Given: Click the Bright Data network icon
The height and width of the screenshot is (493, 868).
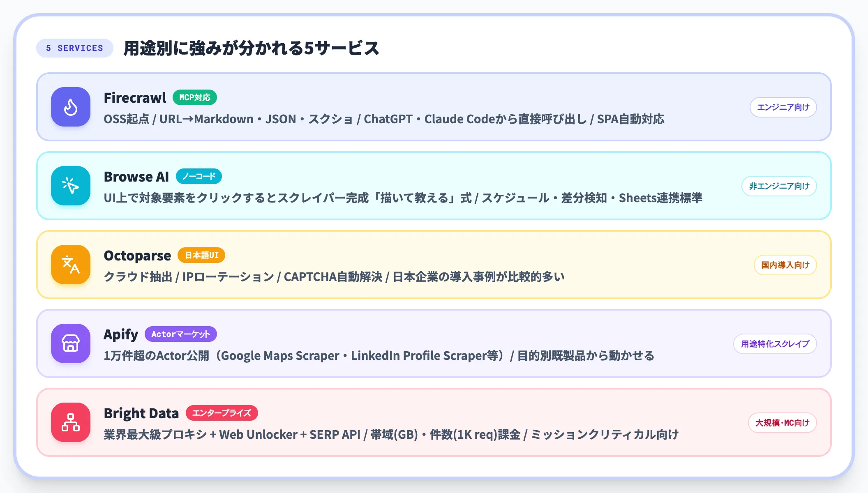Looking at the screenshot, I should (x=71, y=422).
